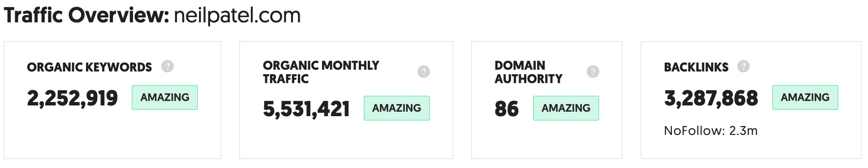Click the 5,531,421 monthly traffic figure
Screen dimensions: 868x168
pyautogui.click(x=306, y=109)
